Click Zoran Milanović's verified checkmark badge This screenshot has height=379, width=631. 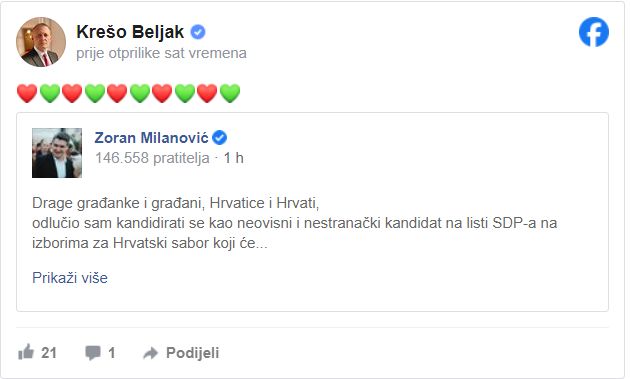[x=219, y=138]
